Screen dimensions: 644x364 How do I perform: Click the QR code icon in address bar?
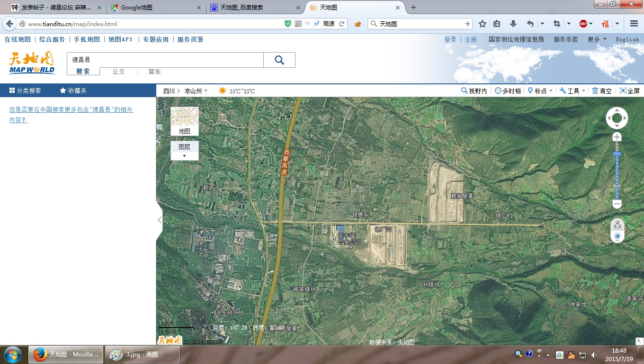[298, 24]
